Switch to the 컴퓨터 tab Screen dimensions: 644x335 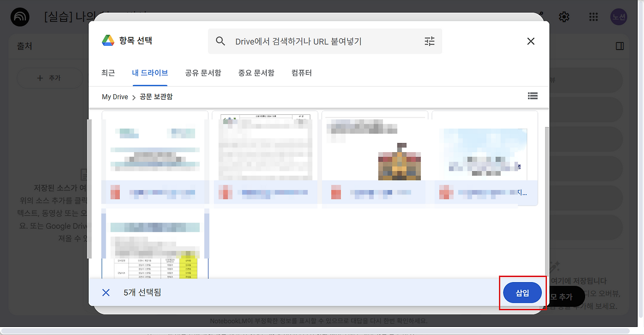[301, 73]
